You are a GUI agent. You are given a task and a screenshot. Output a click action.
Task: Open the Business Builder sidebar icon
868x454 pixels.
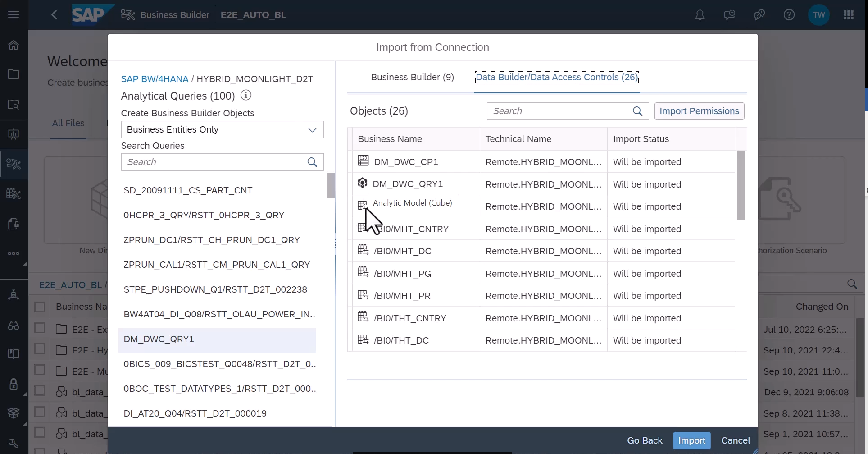pyautogui.click(x=14, y=164)
